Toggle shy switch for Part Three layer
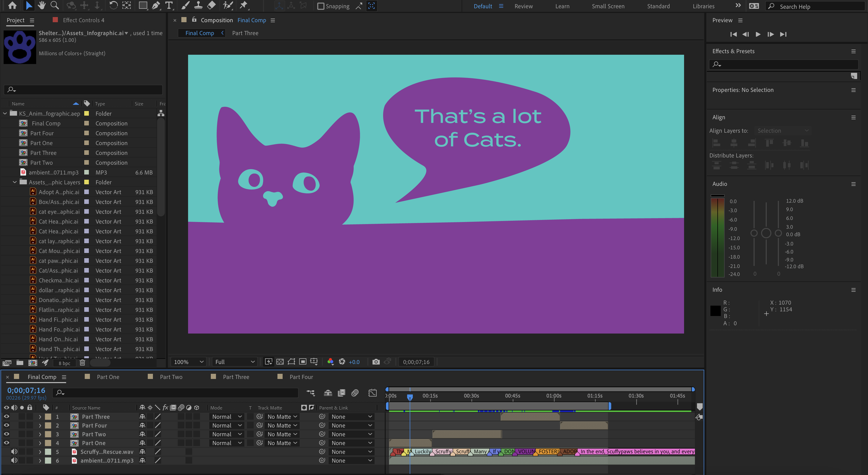This screenshot has width=868, height=475. [x=142, y=416]
